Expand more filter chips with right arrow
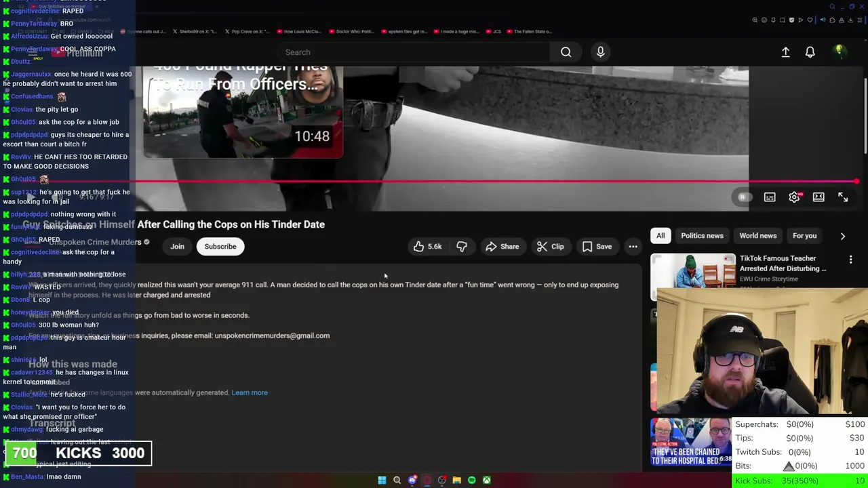 842,236
